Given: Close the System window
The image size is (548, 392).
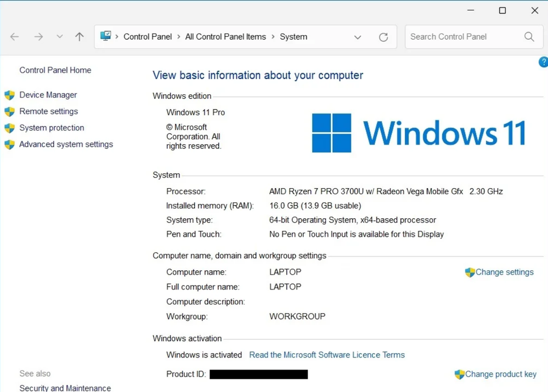Looking at the screenshot, I should coord(535,10).
